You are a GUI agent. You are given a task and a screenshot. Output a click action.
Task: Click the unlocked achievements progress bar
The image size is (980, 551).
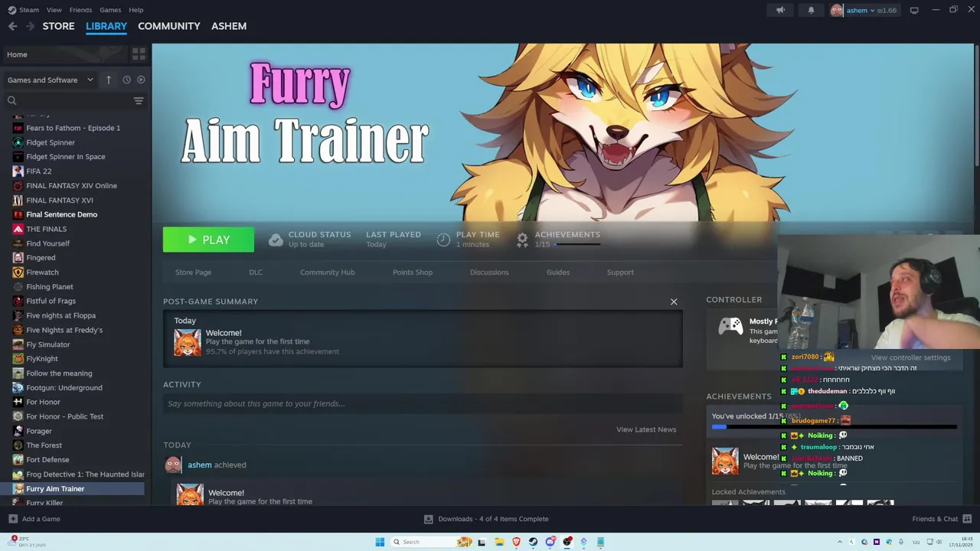point(835,426)
